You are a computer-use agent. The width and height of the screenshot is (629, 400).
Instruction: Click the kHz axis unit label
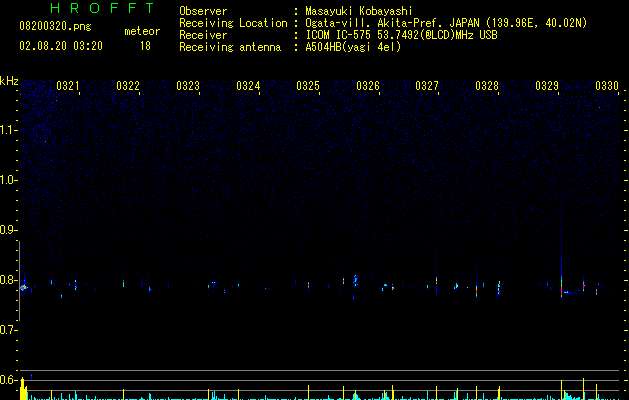[9, 81]
